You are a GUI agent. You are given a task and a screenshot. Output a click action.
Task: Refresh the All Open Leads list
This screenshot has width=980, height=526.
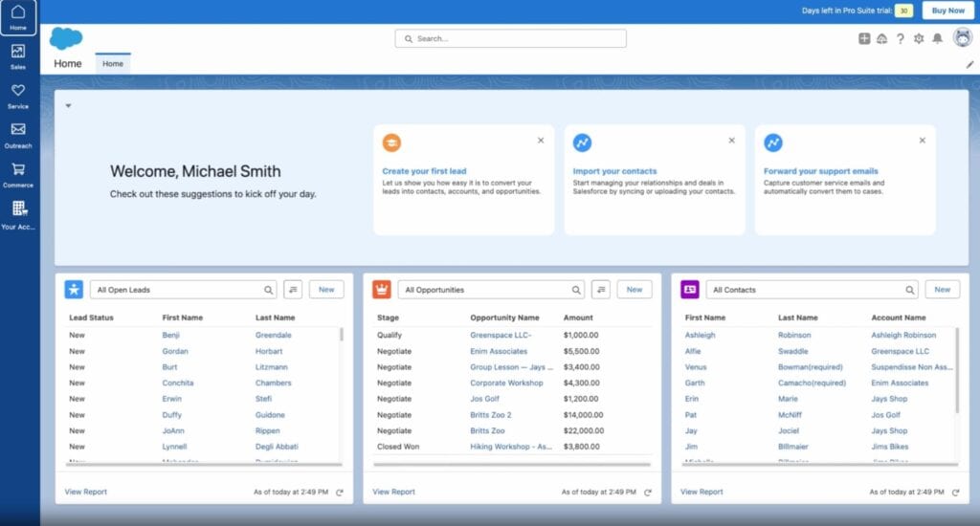pos(340,493)
